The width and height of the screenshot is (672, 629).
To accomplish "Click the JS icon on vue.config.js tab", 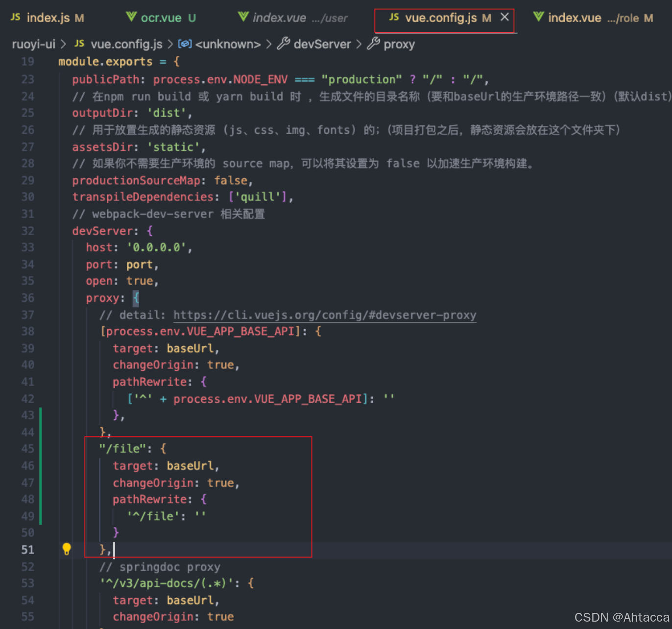I will click(394, 17).
